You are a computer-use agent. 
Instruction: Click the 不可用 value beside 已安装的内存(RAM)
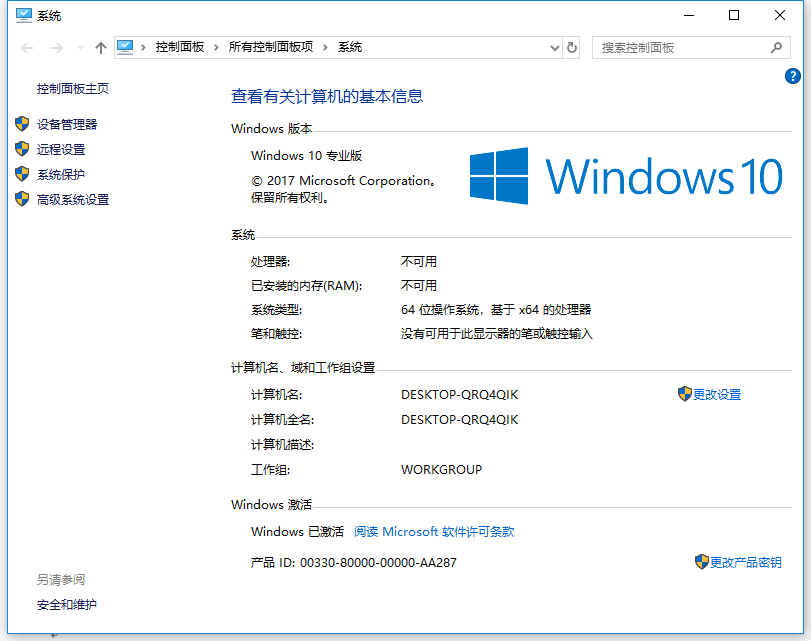[x=419, y=286]
